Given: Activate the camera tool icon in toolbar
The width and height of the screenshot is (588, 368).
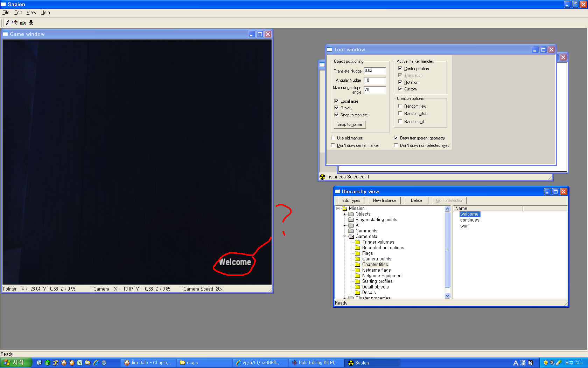Looking at the screenshot, I should point(23,23).
